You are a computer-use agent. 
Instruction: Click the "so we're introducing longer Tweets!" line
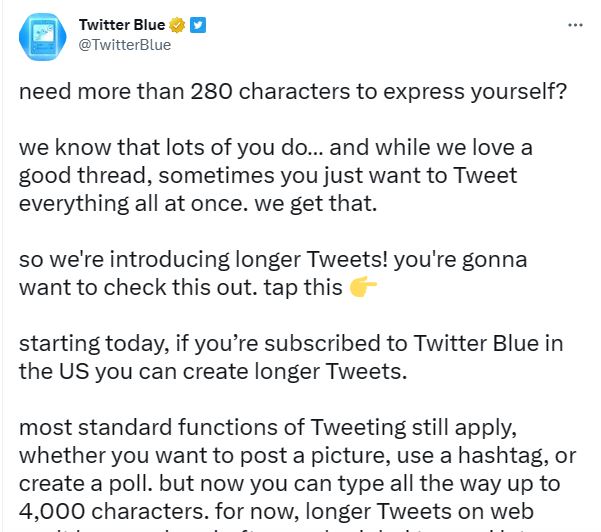coord(273,259)
